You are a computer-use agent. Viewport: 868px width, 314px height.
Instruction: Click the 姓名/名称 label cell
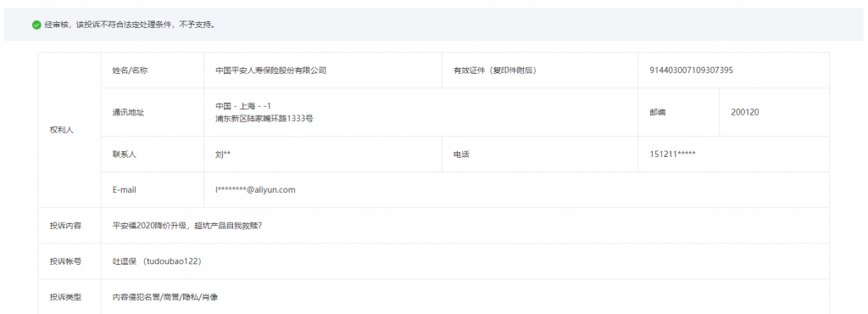pyautogui.click(x=153, y=70)
